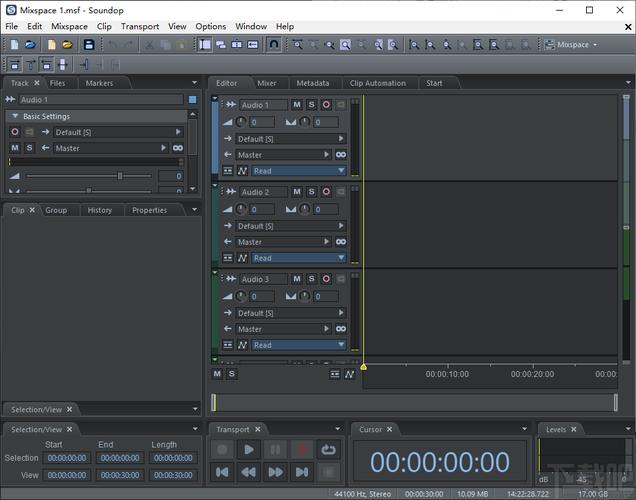Toggle loop playback in Transport
Viewport: 636px width, 500px height.
(328, 449)
